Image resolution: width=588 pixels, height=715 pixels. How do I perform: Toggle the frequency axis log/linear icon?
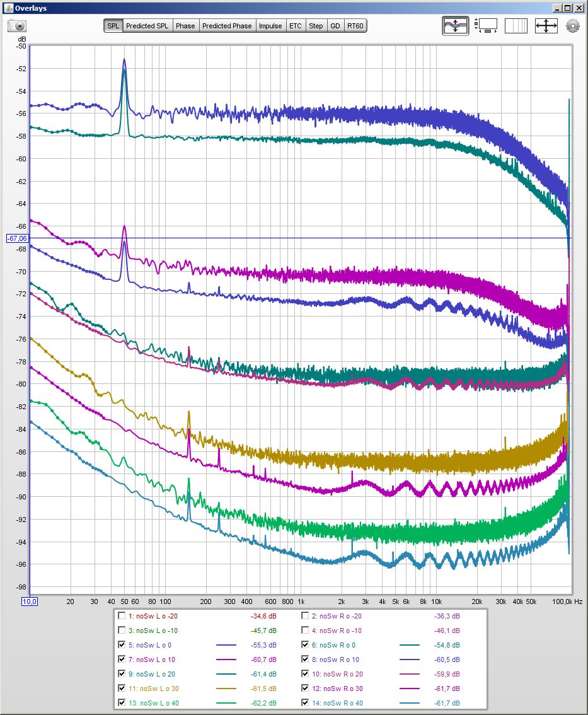[x=516, y=25]
